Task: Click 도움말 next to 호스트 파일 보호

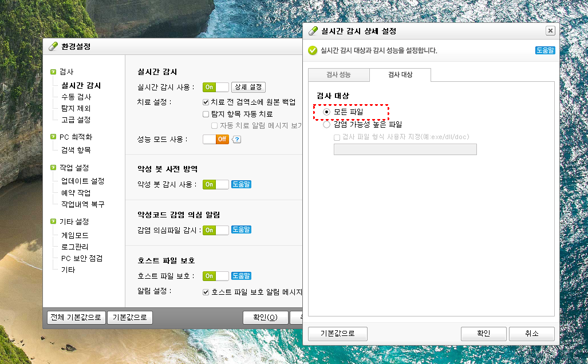Action: click(241, 276)
